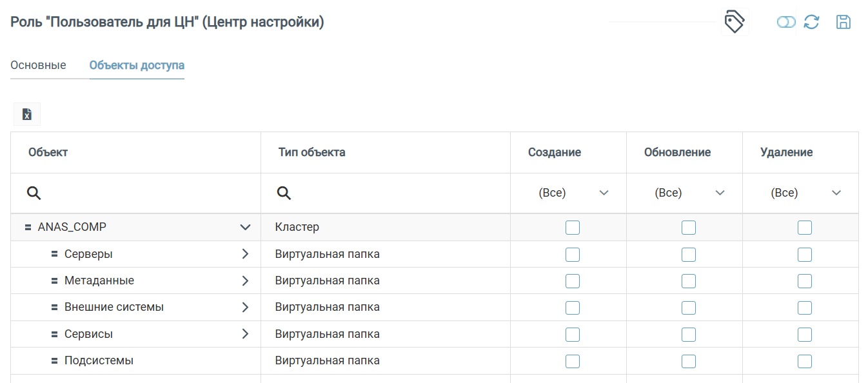Enable Обновление for Серверы row
The image size is (868, 383).
pyautogui.click(x=688, y=254)
